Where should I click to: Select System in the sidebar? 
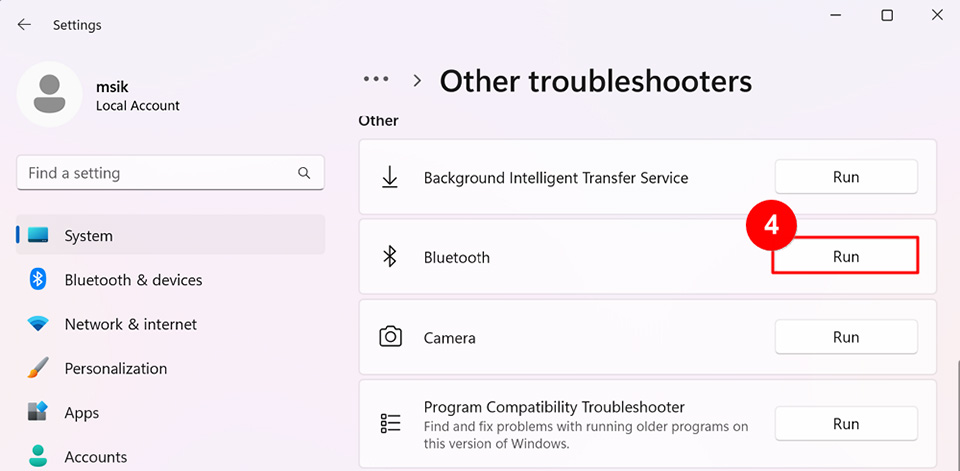point(170,236)
